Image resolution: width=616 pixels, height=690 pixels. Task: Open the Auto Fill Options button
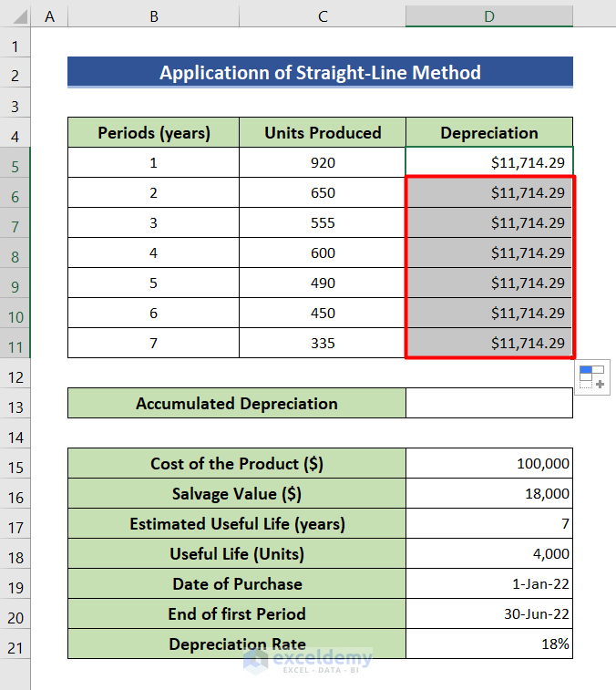[x=592, y=376]
